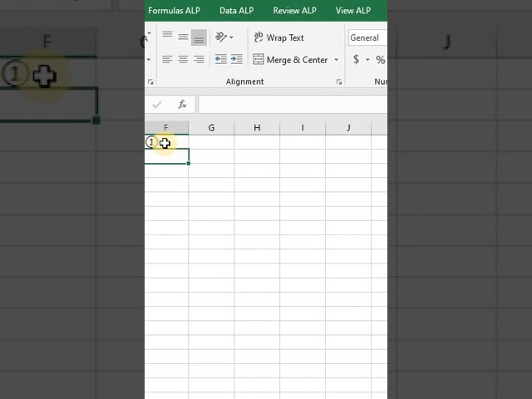Expand Merge & Center dropdown arrow
Screen dimensions: 532x399
336,60
